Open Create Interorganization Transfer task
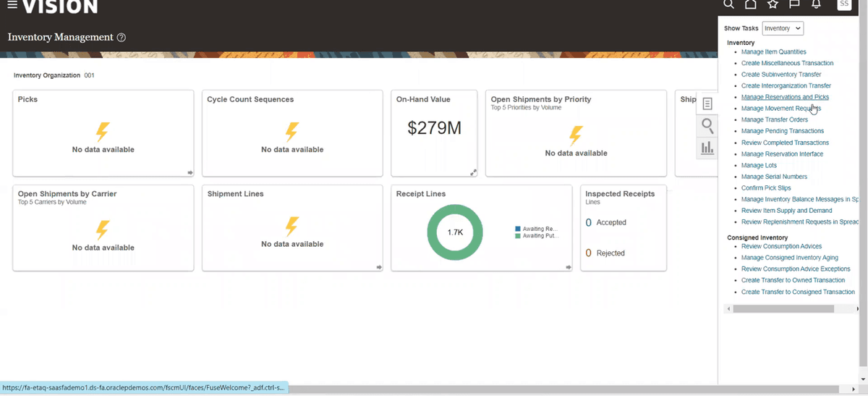868x396 pixels. (x=786, y=85)
